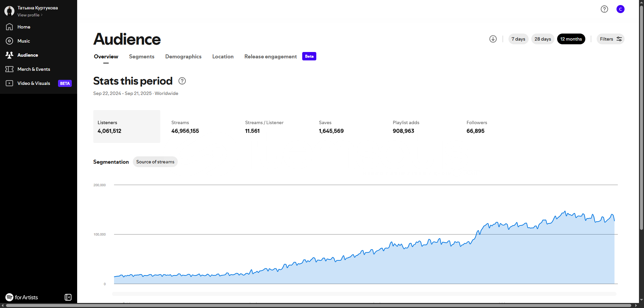Download audience data with arrow icon
The image size is (644, 308).
point(493,39)
